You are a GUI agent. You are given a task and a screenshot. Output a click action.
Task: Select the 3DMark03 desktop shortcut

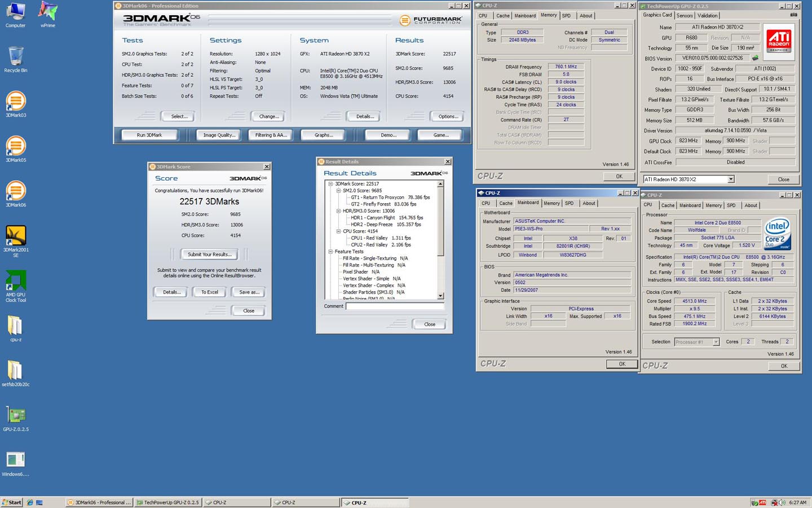click(x=16, y=104)
